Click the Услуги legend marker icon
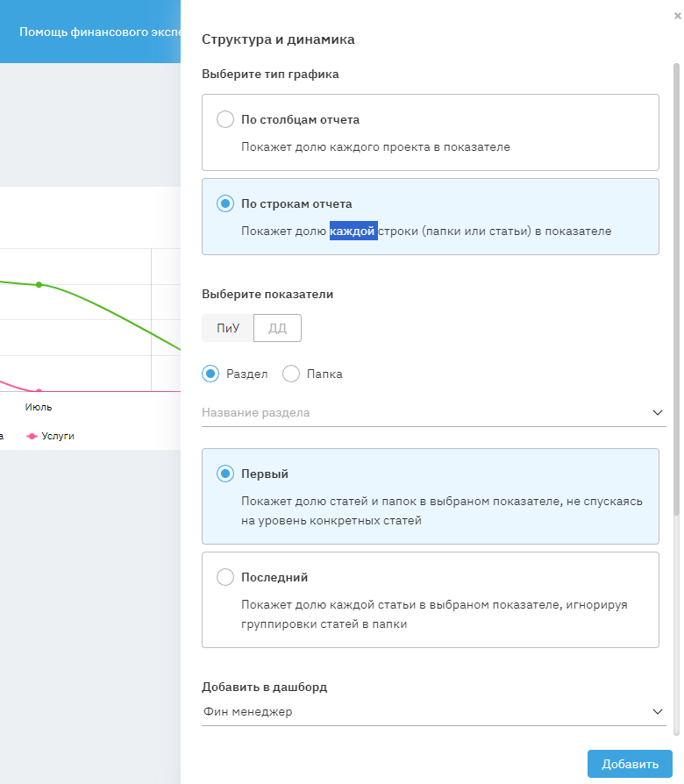The height and width of the screenshot is (784, 684). [x=32, y=436]
